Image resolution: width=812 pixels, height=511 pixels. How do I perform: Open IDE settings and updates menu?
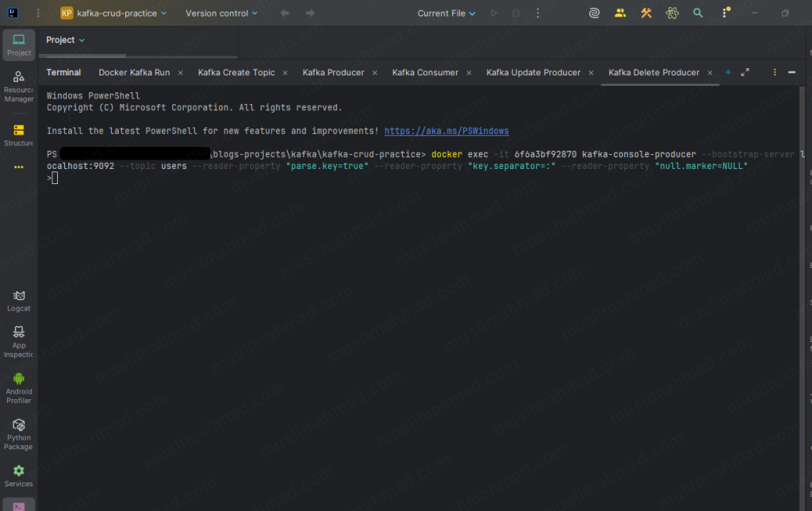coord(725,13)
